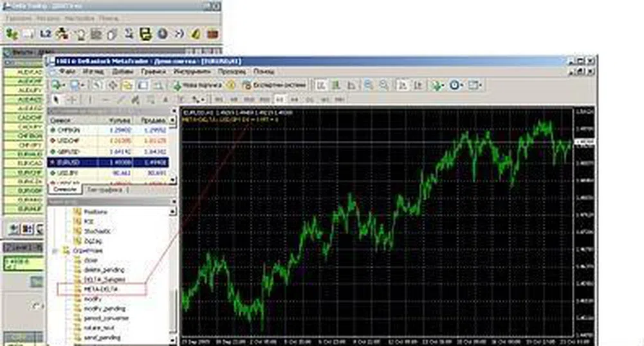Select the text label tool
The height and width of the screenshot is (346, 644).
[181, 99]
